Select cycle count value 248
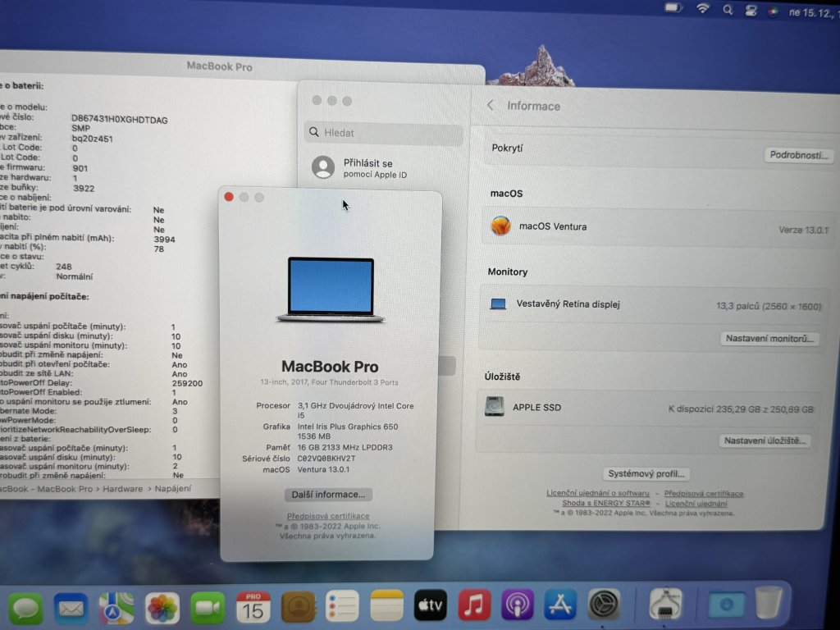Screen dimensions: 840x630 64,267
